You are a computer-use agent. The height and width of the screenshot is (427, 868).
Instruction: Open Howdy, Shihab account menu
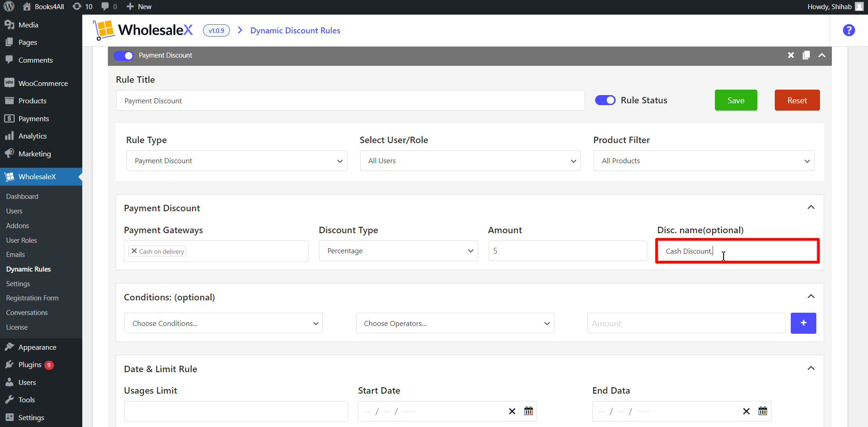(835, 6)
